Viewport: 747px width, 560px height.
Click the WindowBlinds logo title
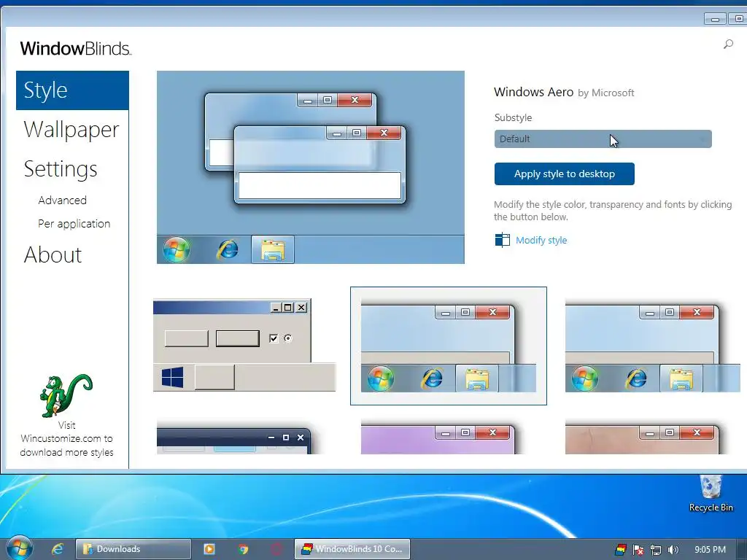point(75,48)
